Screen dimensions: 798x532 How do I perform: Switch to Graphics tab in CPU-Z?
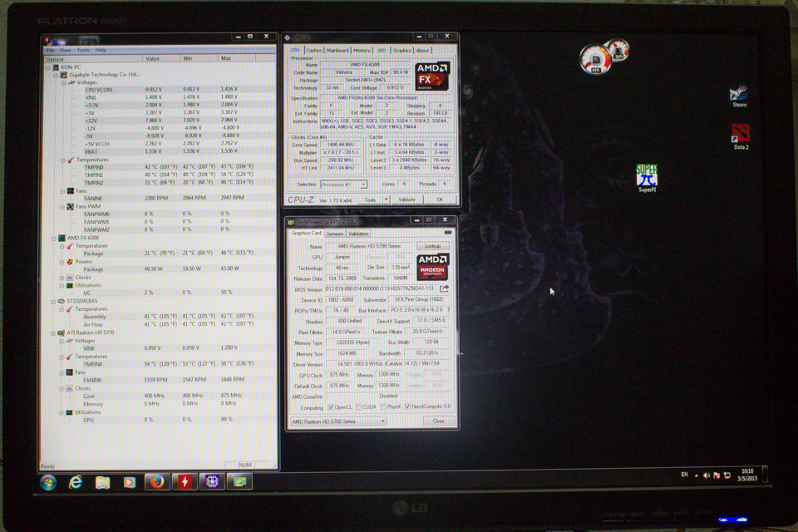pos(401,51)
